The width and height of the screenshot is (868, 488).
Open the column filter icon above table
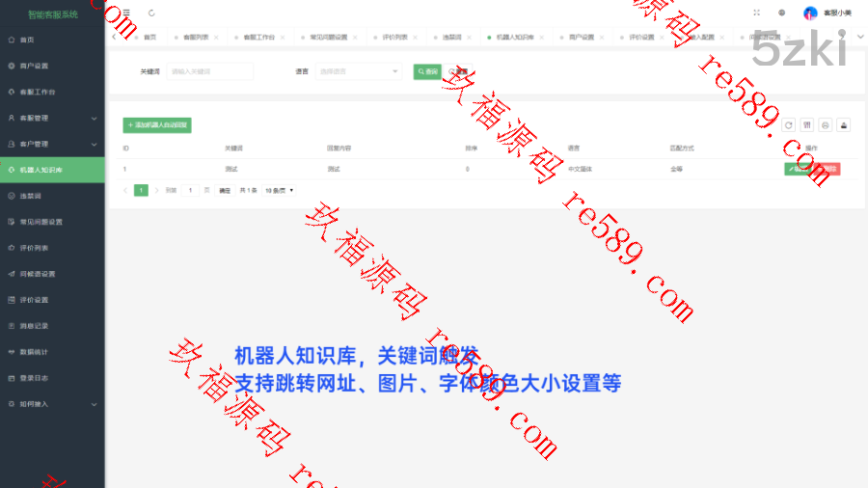point(806,124)
